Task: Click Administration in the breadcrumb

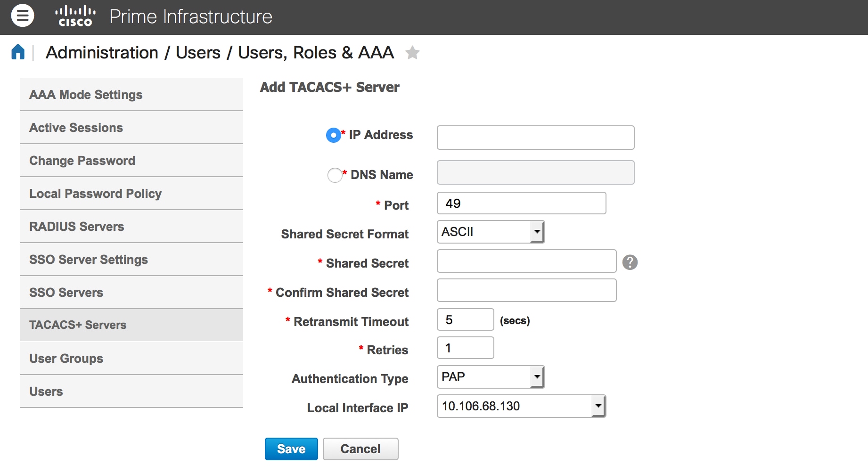Action: (x=102, y=52)
